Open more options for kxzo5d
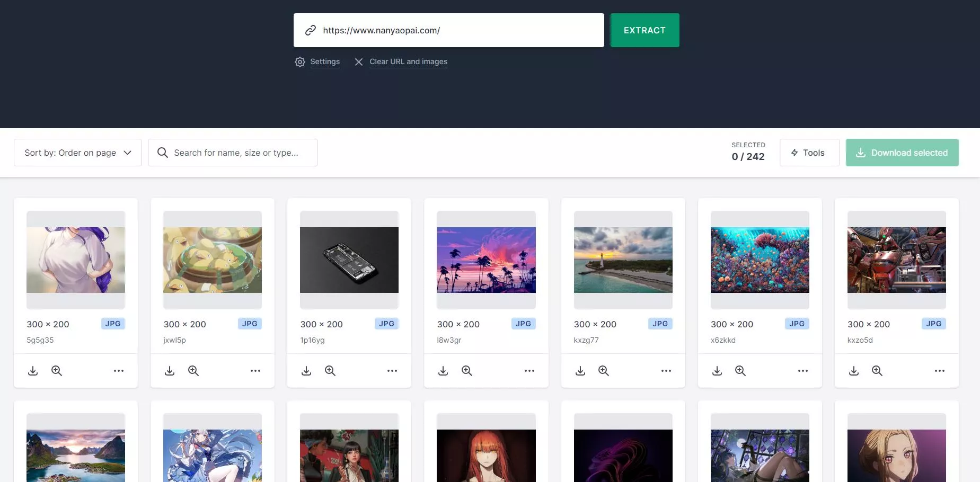The height and width of the screenshot is (482, 980). coord(940,371)
